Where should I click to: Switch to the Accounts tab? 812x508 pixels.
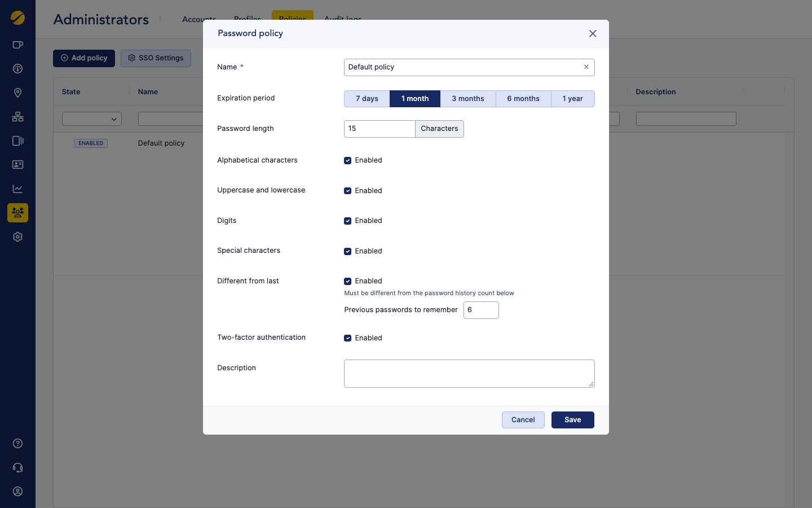click(x=198, y=19)
